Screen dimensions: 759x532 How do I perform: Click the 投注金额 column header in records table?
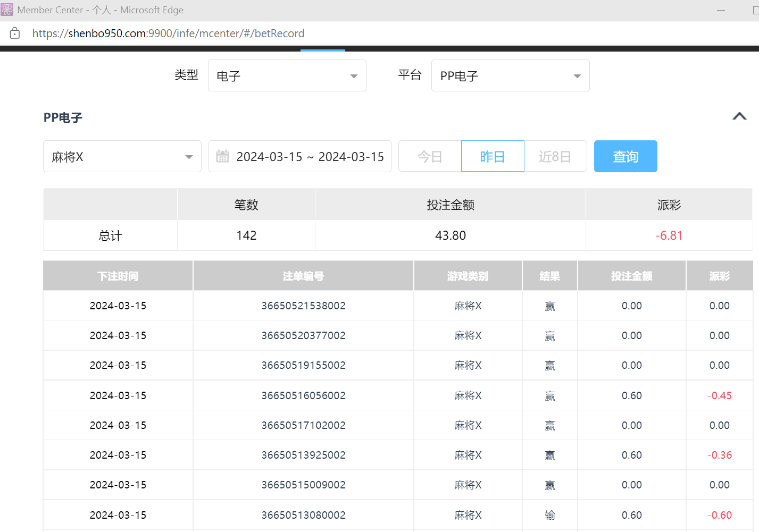(x=632, y=276)
